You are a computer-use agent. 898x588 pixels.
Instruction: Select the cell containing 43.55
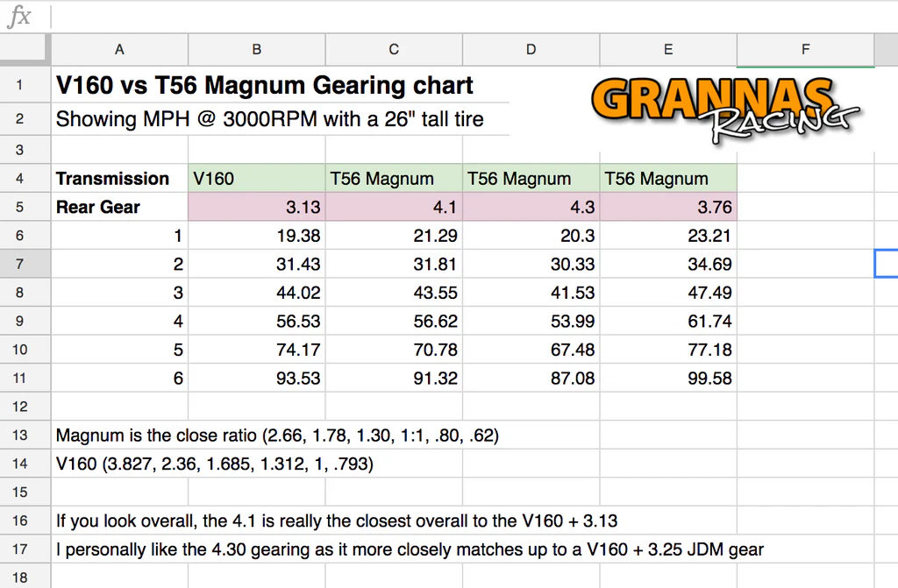394,293
